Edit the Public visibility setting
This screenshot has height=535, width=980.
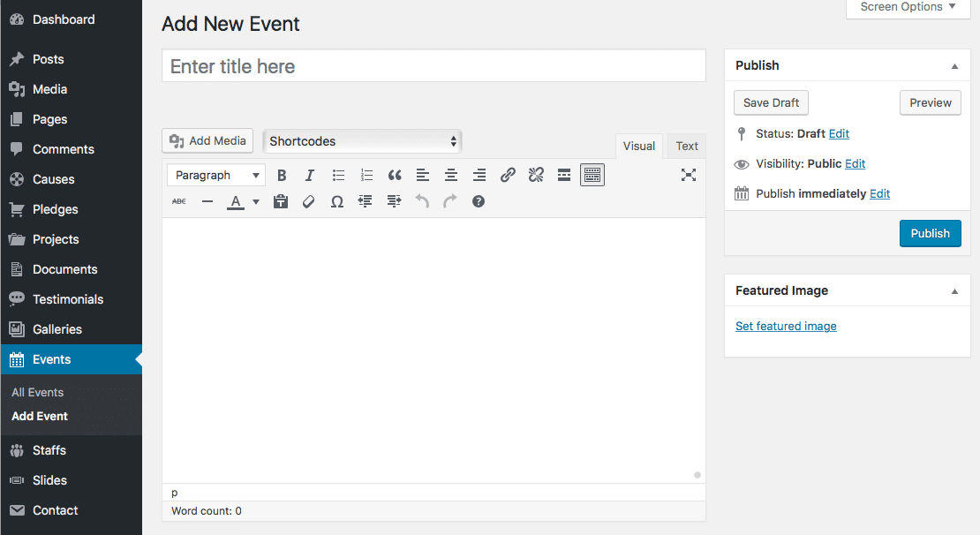[x=855, y=163]
